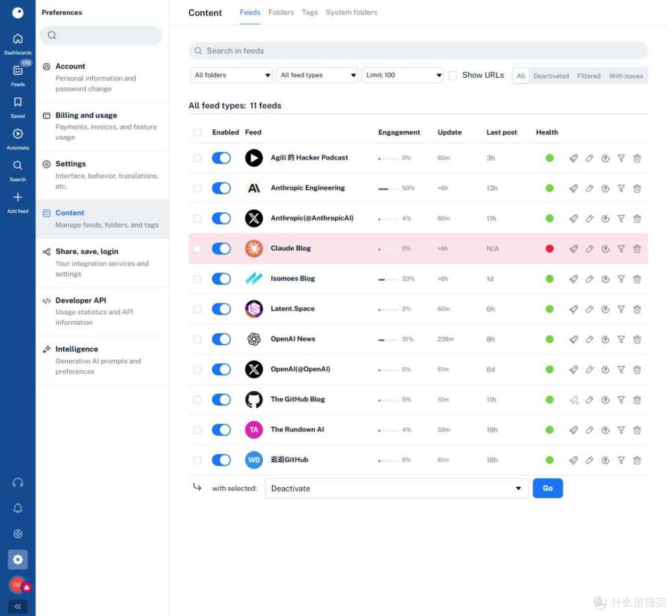Click the Search in feeds field
Image resolution: width=672 pixels, height=616 pixels.
tap(418, 50)
